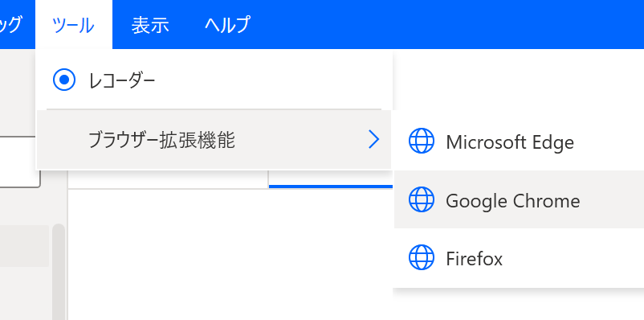
Task: Click the レコーダー record circle icon
Action: pos(64,80)
